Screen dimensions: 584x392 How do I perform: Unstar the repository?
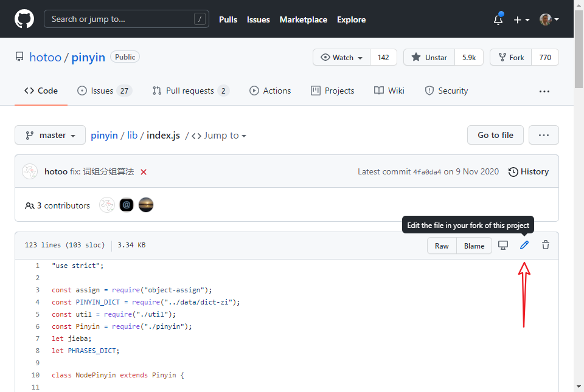pos(429,57)
